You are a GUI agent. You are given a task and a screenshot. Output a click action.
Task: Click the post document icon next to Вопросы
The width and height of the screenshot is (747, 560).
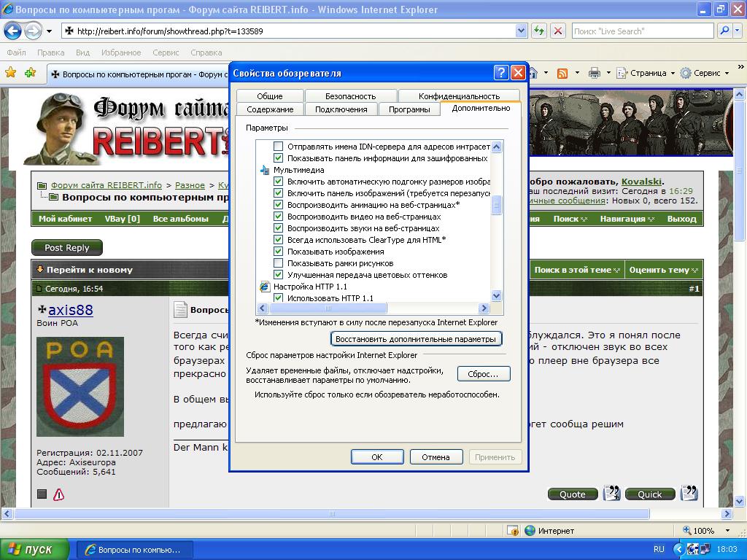(181, 309)
